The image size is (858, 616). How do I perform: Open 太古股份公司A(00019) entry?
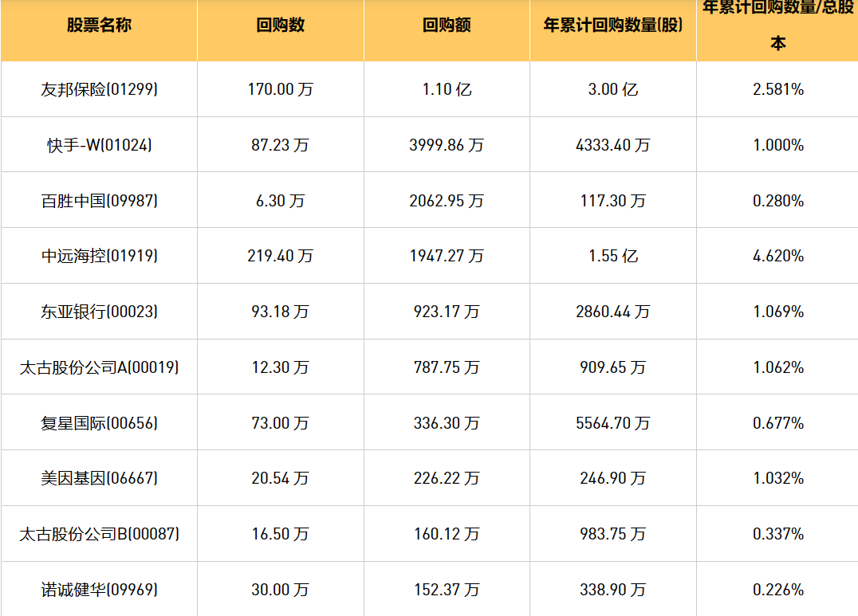click(99, 367)
